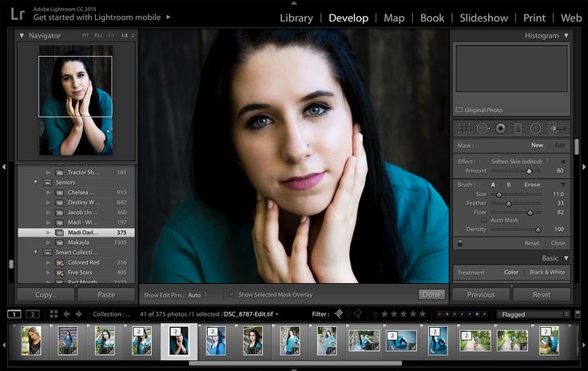The height and width of the screenshot is (371, 588).
Task: Click the Adjustment Brush tool
Action: pos(557,128)
